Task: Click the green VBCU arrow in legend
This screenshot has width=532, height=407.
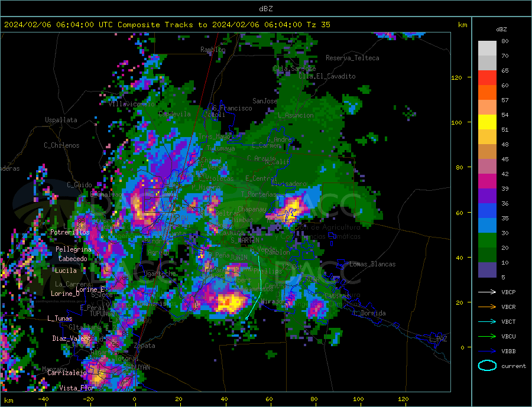Action: click(487, 337)
